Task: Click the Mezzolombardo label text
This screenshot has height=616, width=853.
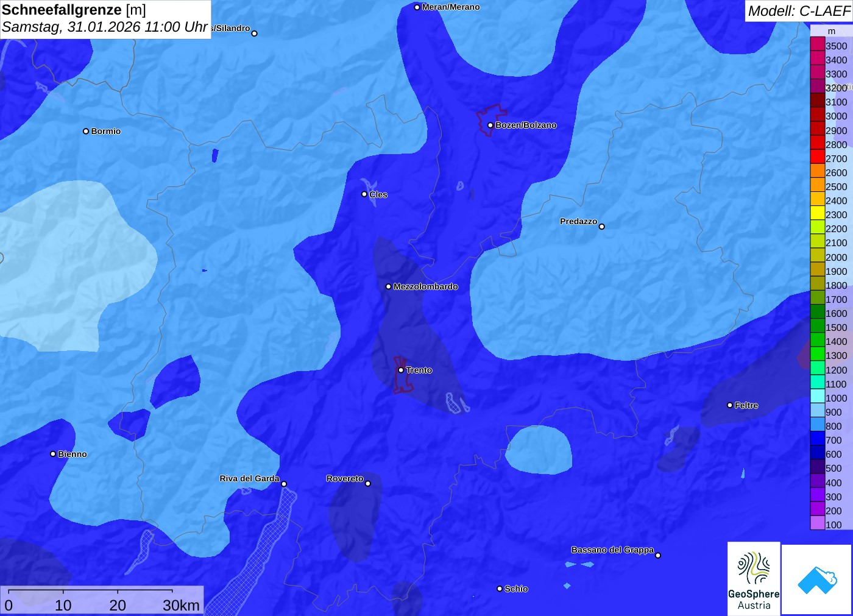Action: click(425, 286)
